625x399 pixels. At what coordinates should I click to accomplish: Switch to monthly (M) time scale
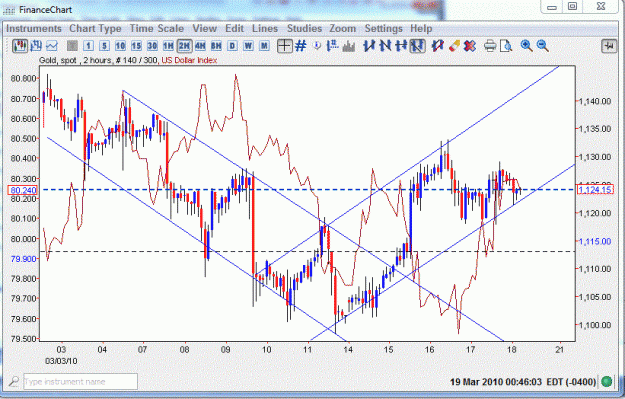pyautogui.click(x=264, y=46)
